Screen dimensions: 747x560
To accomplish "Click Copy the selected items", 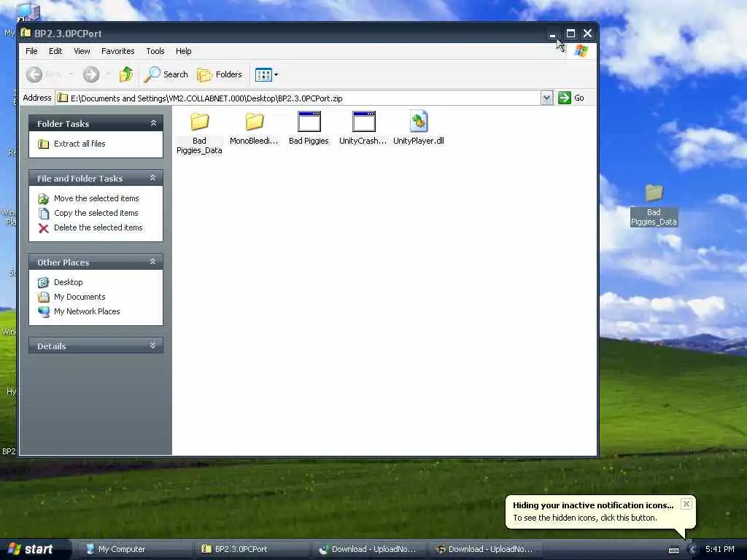I will [88, 213].
